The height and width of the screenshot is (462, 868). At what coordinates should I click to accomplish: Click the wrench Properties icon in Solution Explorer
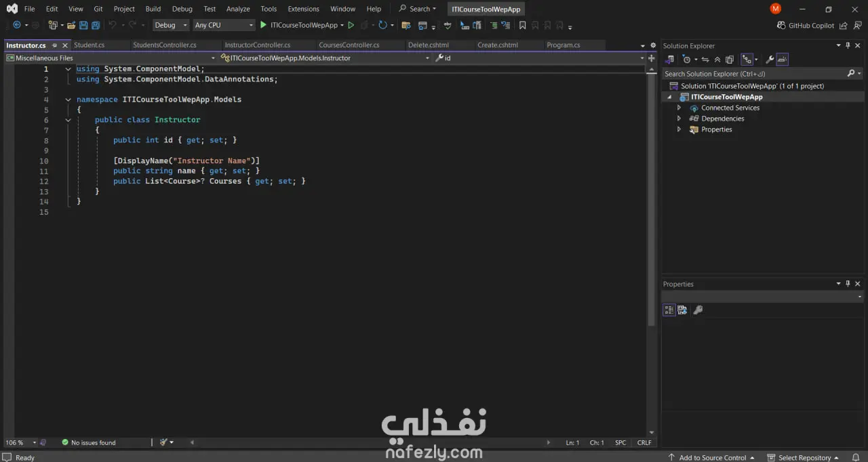click(x=770, y=60)
